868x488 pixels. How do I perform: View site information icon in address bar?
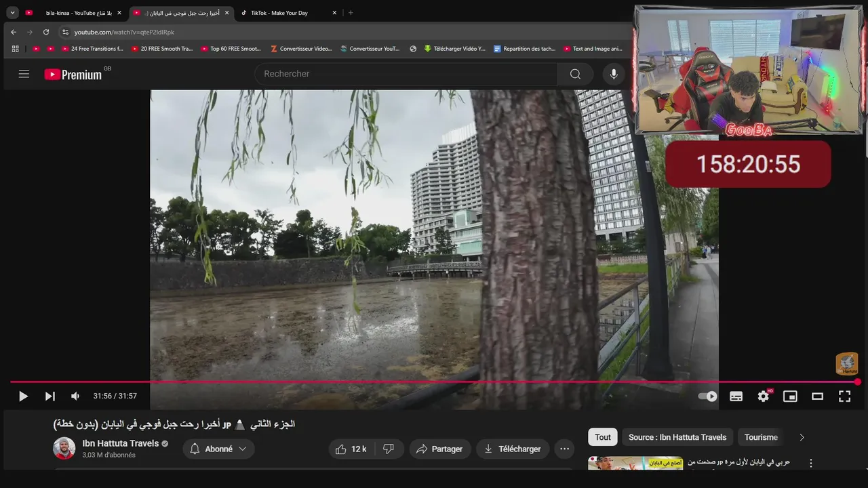[x=65, y=32]
